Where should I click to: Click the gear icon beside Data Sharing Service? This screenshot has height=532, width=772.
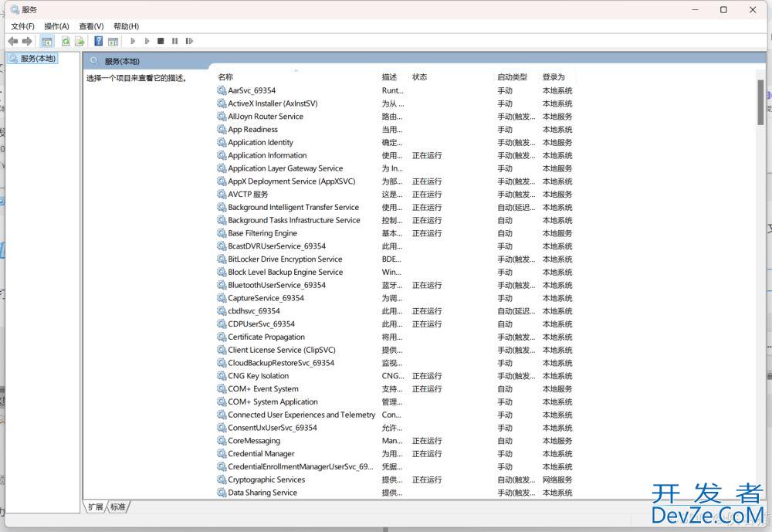point(222,493)
